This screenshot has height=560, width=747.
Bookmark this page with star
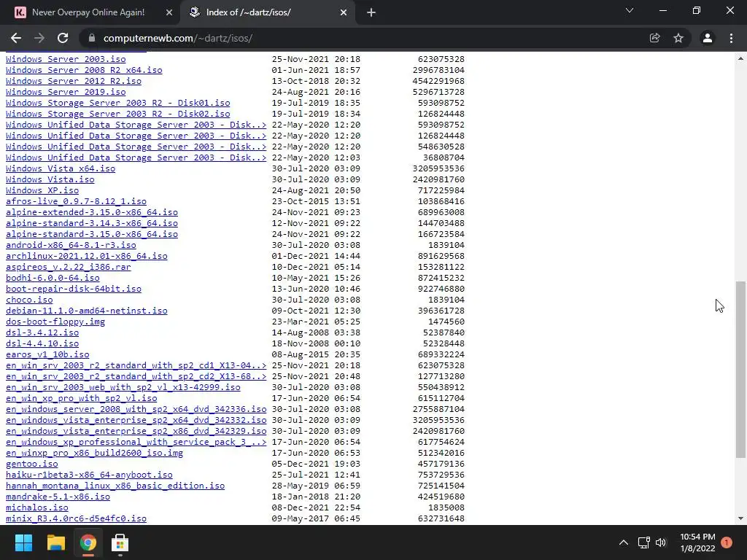678,38
